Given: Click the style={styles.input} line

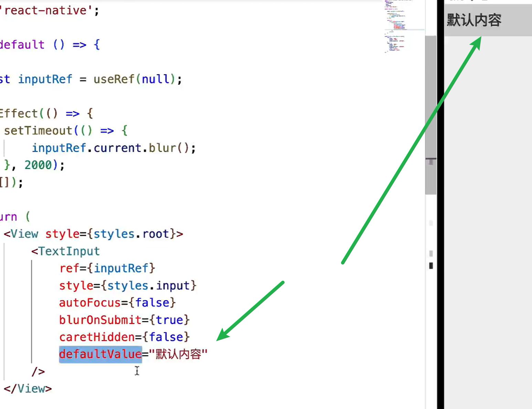Looking at the screenshot, I should point(128,285).
